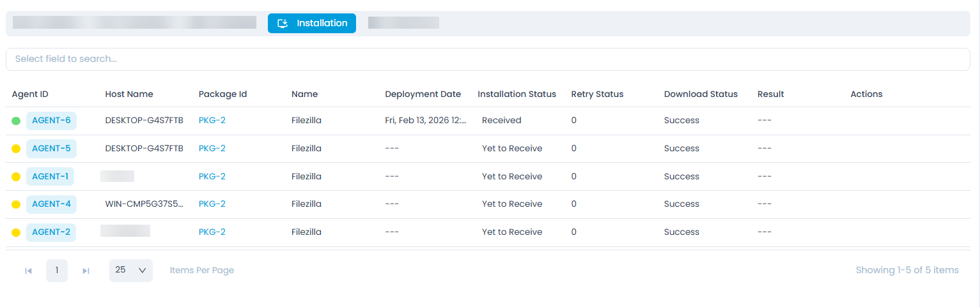Click Yet to Receive status for AGENT-4

pyautogui.click(x=512, y=204)
